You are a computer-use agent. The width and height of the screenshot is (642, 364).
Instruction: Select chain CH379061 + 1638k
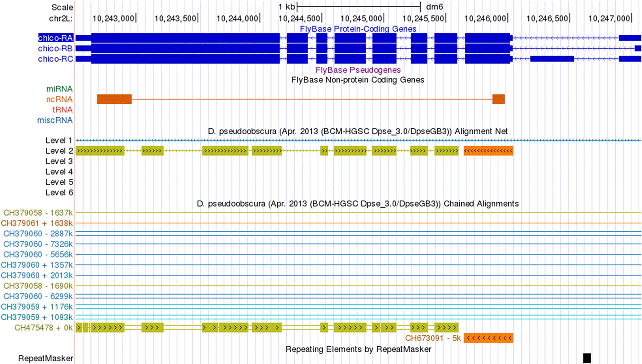(x=37, y=223)
